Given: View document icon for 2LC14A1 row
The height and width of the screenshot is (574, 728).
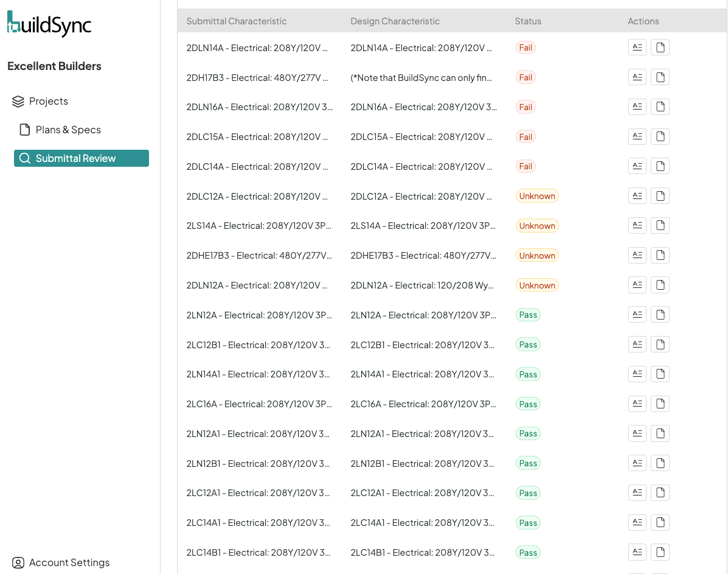Looking at the screenshot, I should click(x=660, y=523).
